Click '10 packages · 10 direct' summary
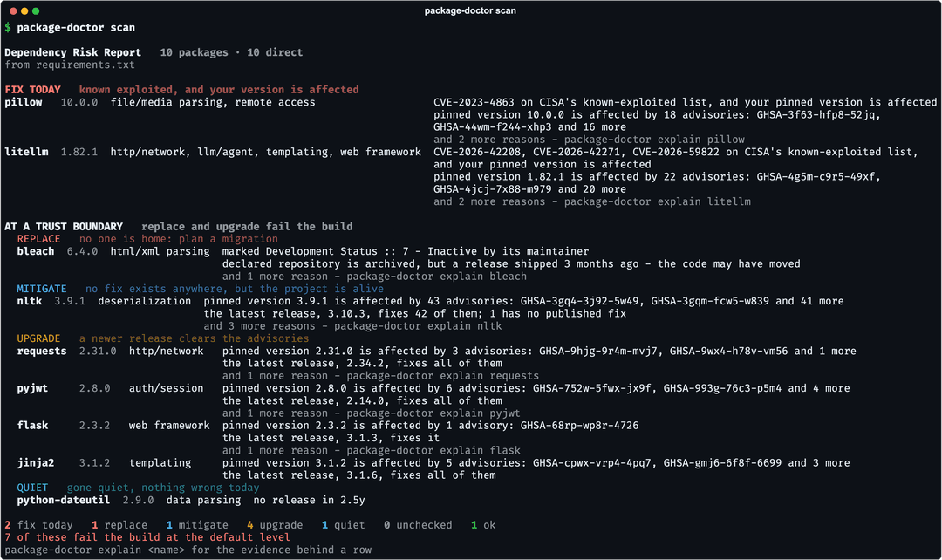Image resolution: width=942 pixels, height=560 pixels. coord(231,52)
